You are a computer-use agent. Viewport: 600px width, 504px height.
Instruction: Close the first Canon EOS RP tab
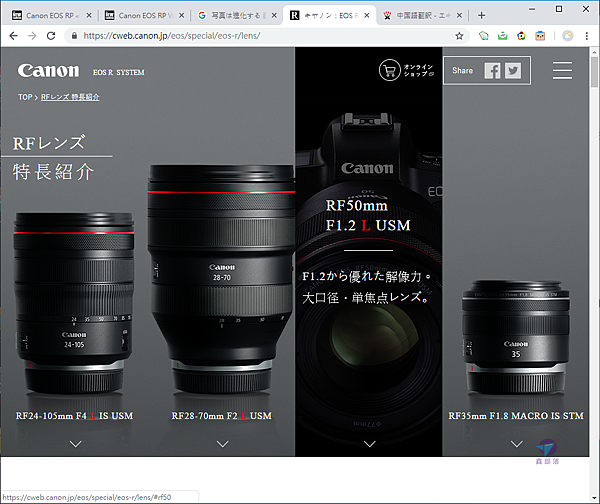89,16
